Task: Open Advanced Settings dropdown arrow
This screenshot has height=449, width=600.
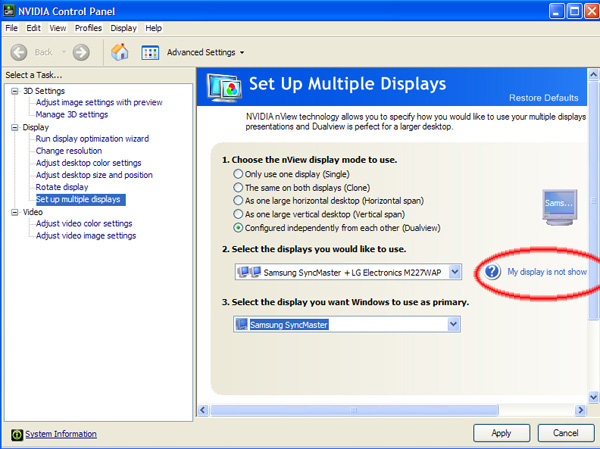Action: pos(242,52)
